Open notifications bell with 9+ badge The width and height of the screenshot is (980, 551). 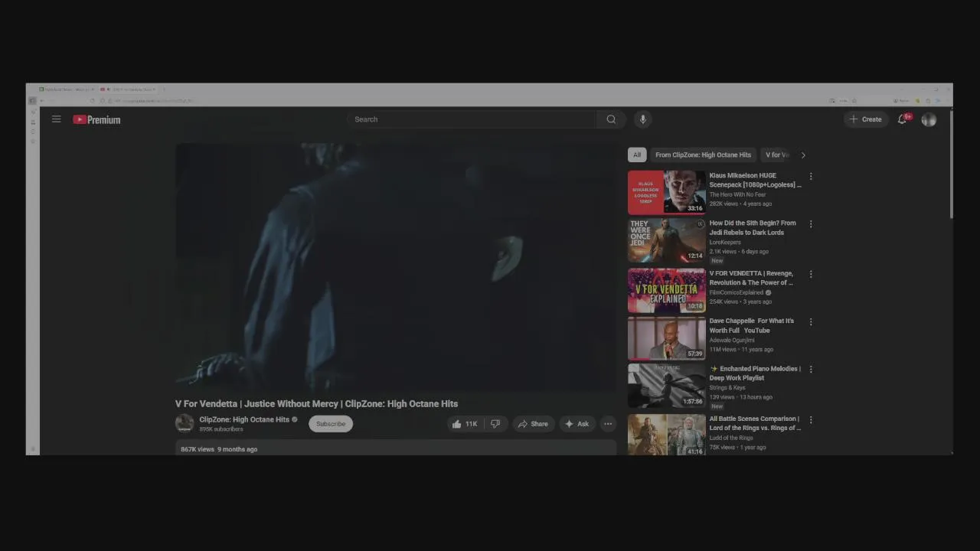903,119
